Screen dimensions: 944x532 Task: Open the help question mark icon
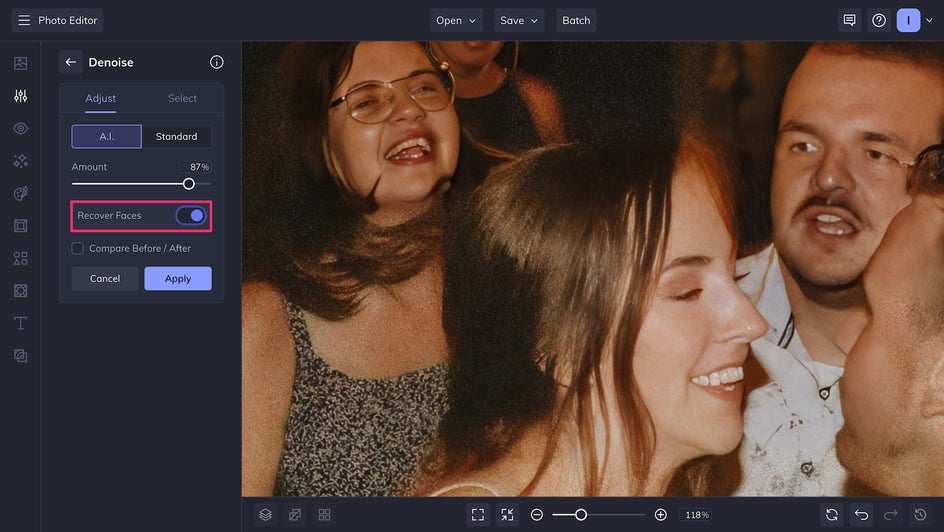879,20
